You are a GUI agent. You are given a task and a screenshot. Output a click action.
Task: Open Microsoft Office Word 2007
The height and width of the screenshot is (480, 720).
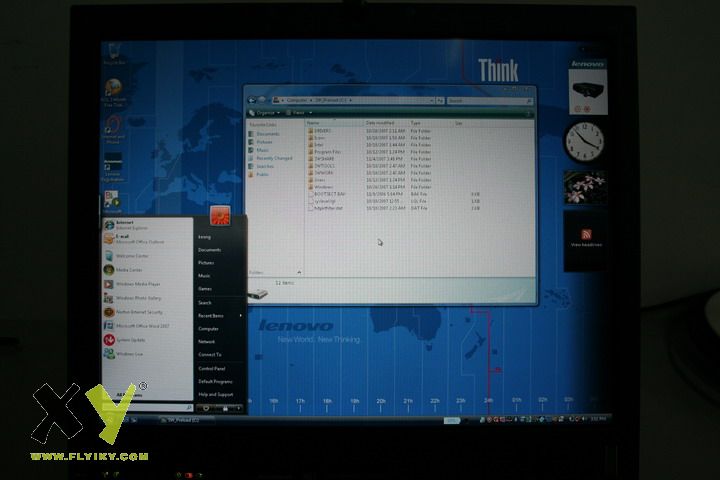[x=147, y=326]
